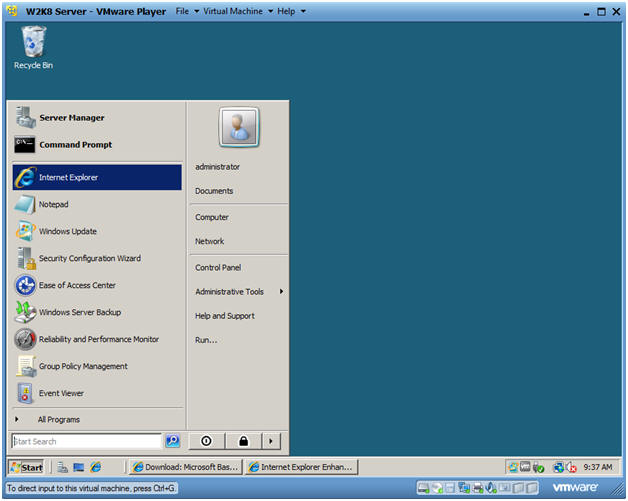This screenshot has width=628, height=501.
Task: Open Reliability and Performance Monitor
Action: [97, 339]
